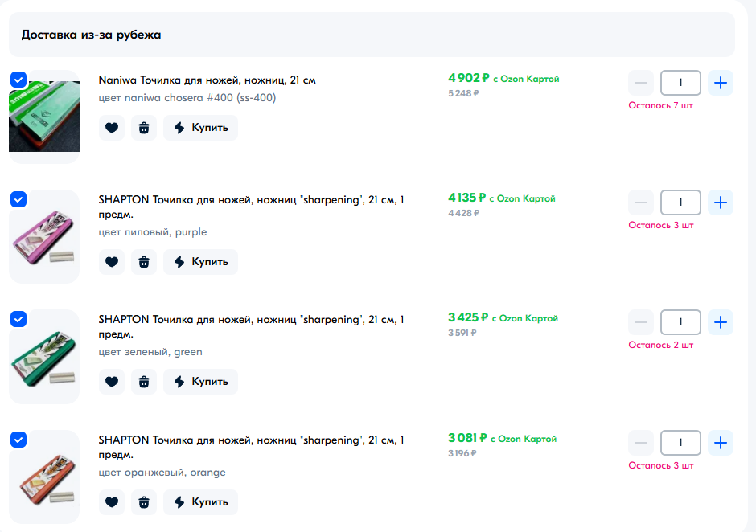
Task: Remove purple SHAPTON item with trash icon
Action: 144,262
